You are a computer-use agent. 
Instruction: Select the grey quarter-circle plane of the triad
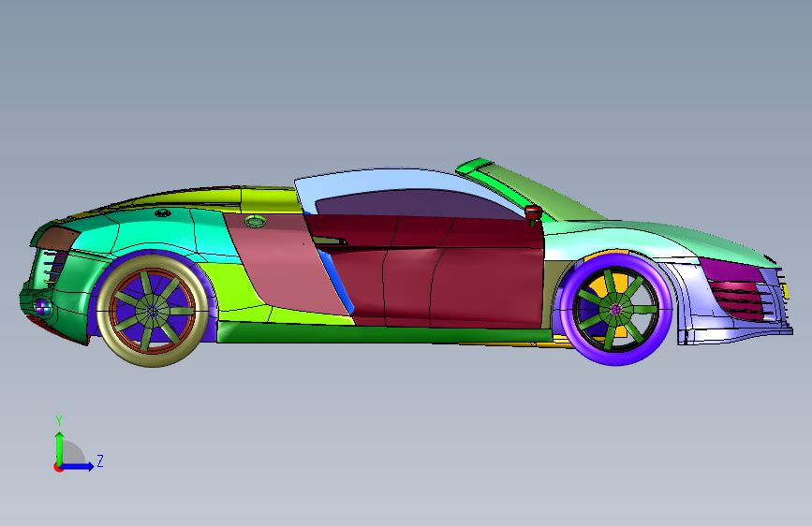tap(72, 454)
